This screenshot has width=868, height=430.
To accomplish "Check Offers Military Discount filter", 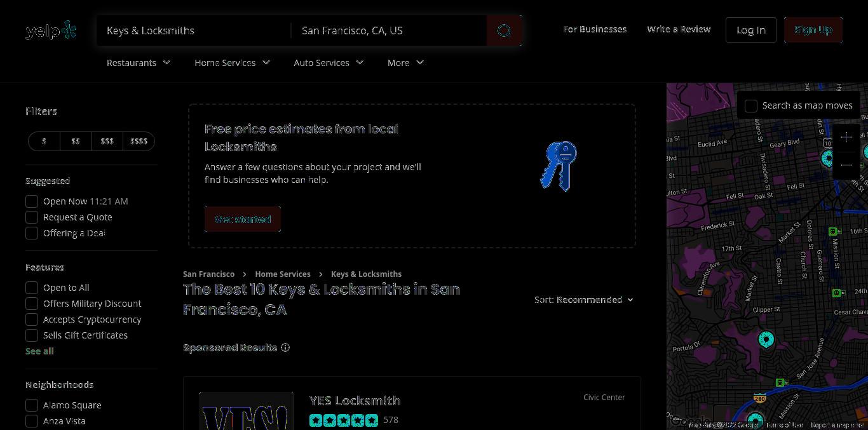I will [x=32, y=304].
